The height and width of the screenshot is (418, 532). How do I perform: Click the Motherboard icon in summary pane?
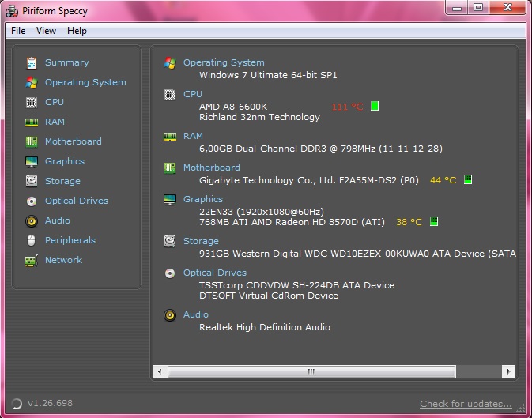tap(170, 168)
